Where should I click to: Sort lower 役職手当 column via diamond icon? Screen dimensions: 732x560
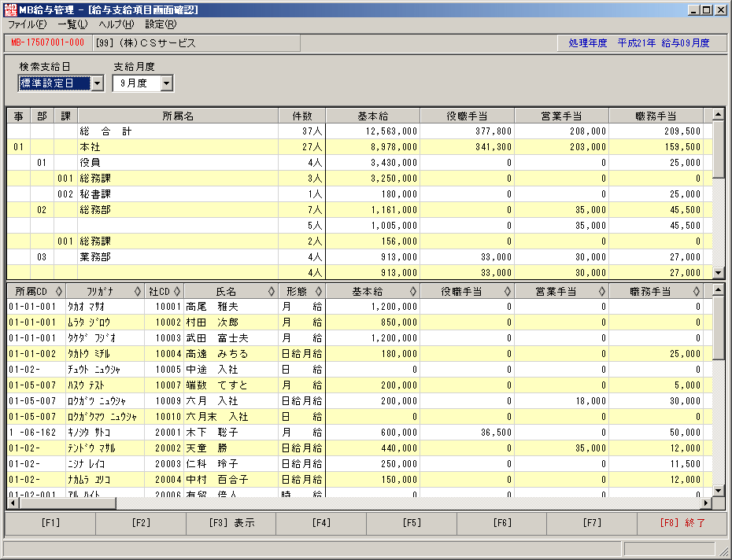click(508, 292)
